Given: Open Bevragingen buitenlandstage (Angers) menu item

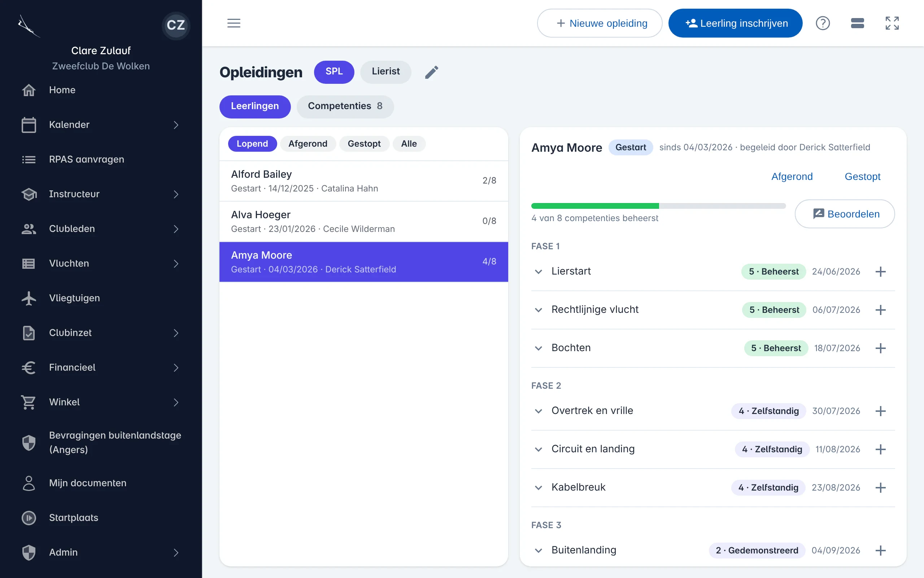Looking at the screenshot, I should 101,442.
